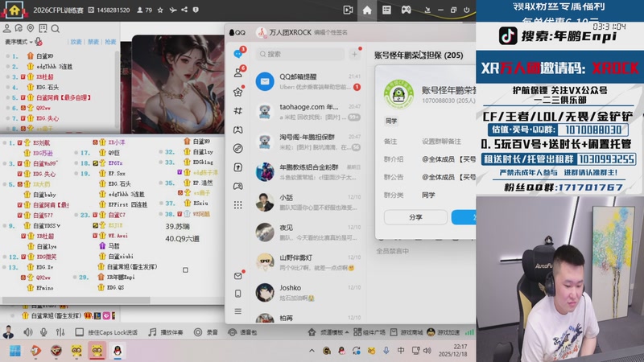Open 游戏加速 in YY bottom bar
The width and height of the screenshot is (644, 362).
click(x=444, y=332)
